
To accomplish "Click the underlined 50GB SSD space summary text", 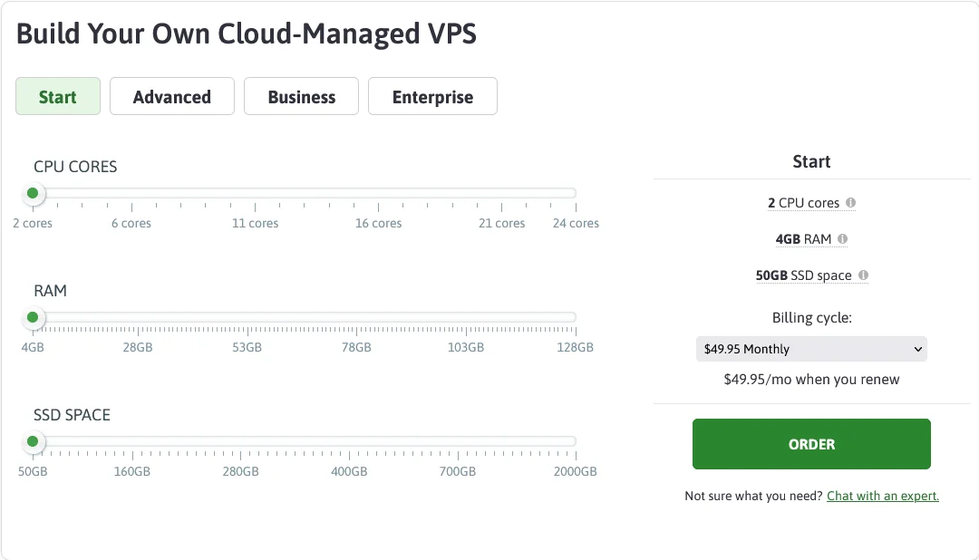I will [x=804, y=275].
